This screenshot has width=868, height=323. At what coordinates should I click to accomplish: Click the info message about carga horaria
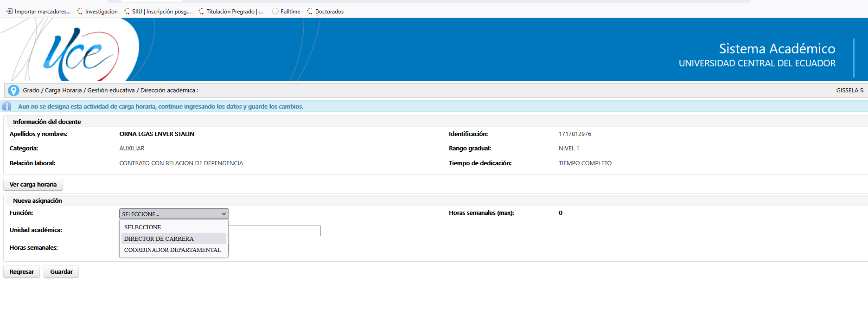[x=161, y=106]
